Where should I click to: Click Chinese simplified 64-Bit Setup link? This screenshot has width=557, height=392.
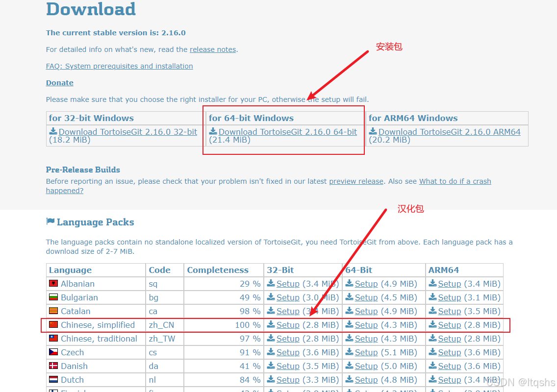click(366, 325)
